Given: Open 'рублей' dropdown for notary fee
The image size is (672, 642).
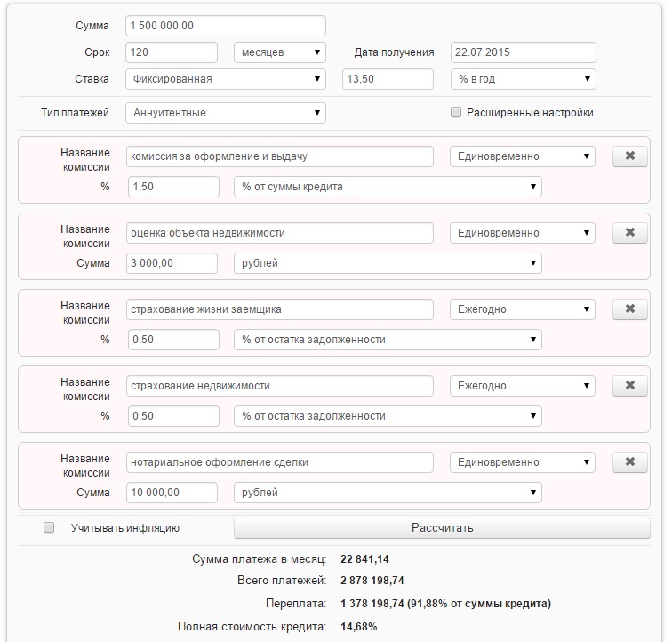Looking at the screenshot, I should (388, 493).
